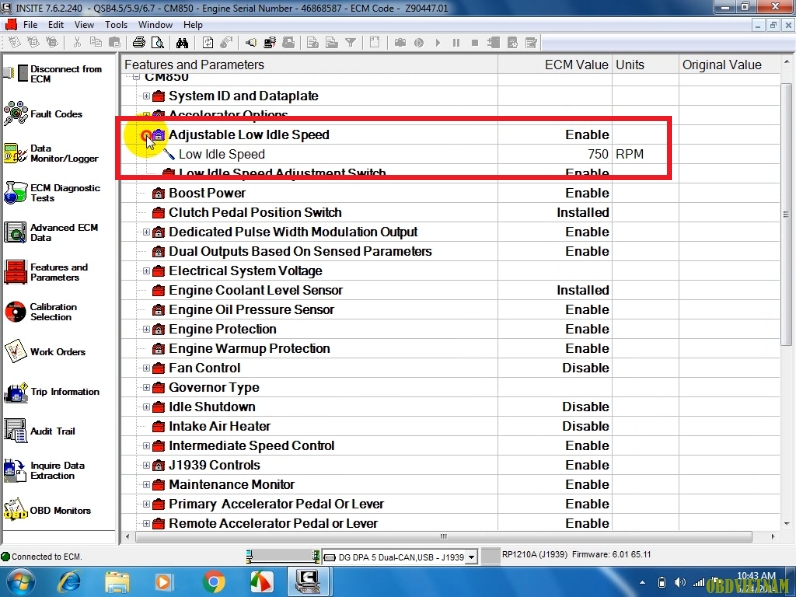
Task: Open Inquire Data Extraction in the sidebar
Action: click(x=45, y=471)
